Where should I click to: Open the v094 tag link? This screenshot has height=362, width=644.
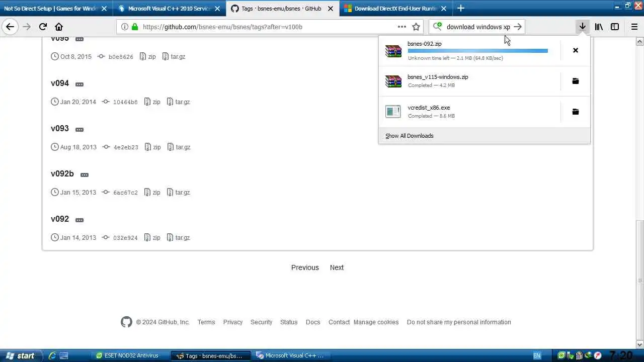tap(60, 83)
